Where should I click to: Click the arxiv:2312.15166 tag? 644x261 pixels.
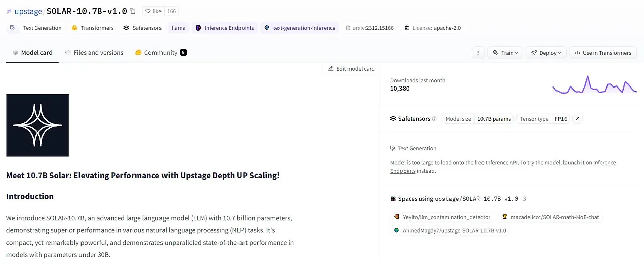[x=370, y=28]
